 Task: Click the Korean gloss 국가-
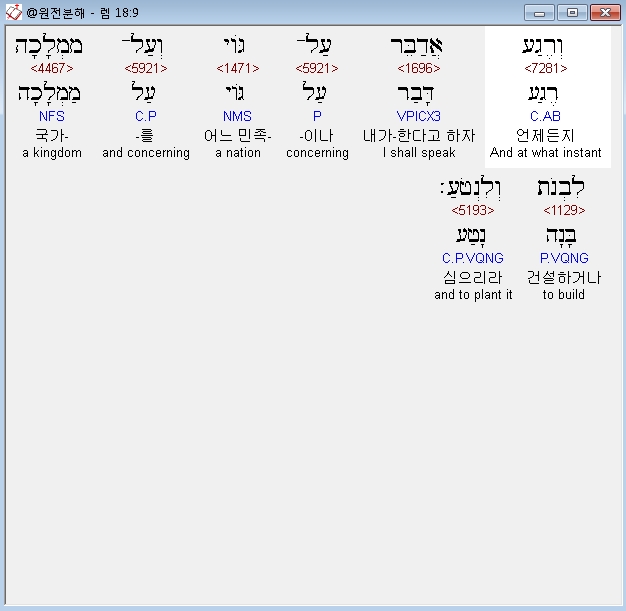(52, 135)
